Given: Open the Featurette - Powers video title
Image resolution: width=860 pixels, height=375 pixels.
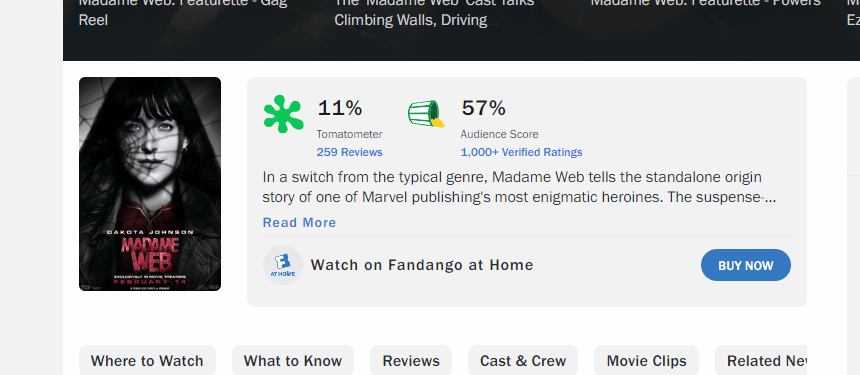Looking at the screenshot, I should pos(706,3).
